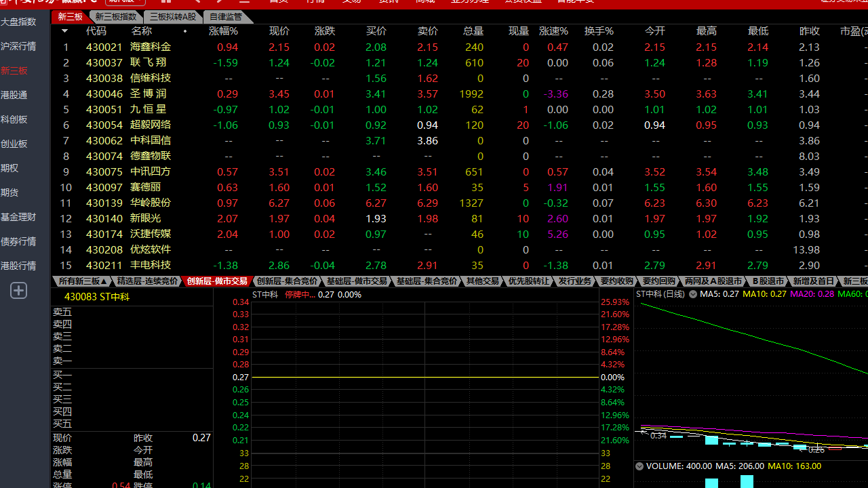This screenshot has height=488, width=868.
Task: Select the 三板拟转A股 tab
Action: point(173,17)
